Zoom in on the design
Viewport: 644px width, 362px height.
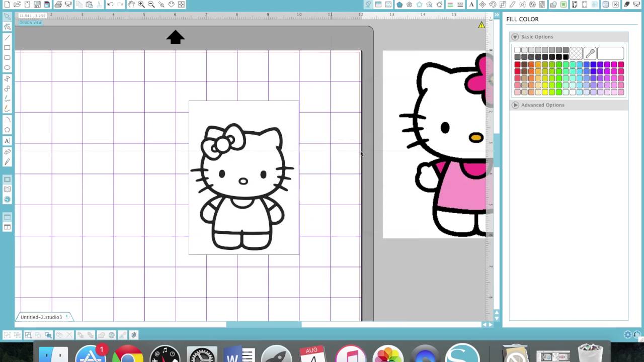point(141,5)
